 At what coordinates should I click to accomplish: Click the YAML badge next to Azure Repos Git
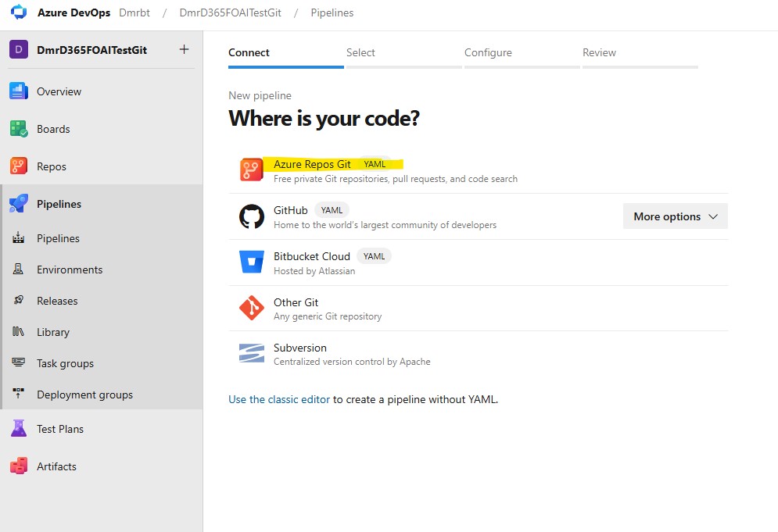(x=375, y=164)
